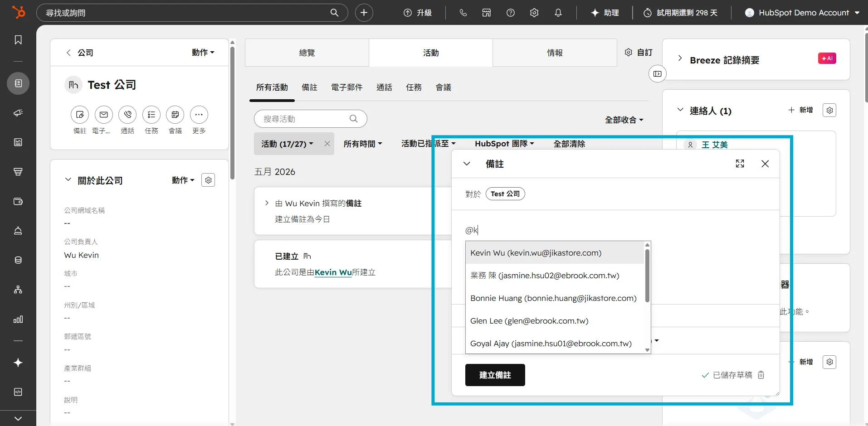
Task: Go back to 公司 list
Action: point(80,53)
